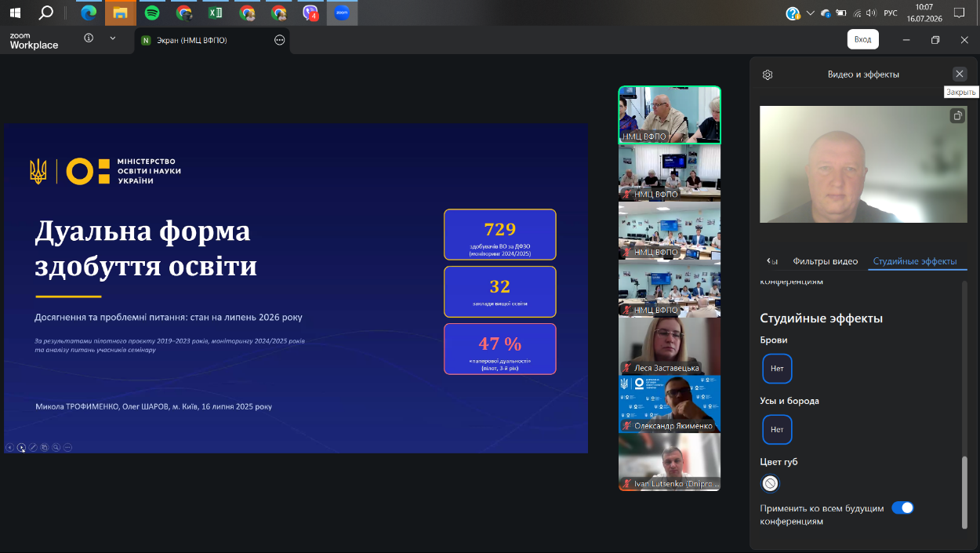This screenshot has width=980, height=553.
Task: Click the Zoom Workplace logo
Action: [x=34, y=41]
